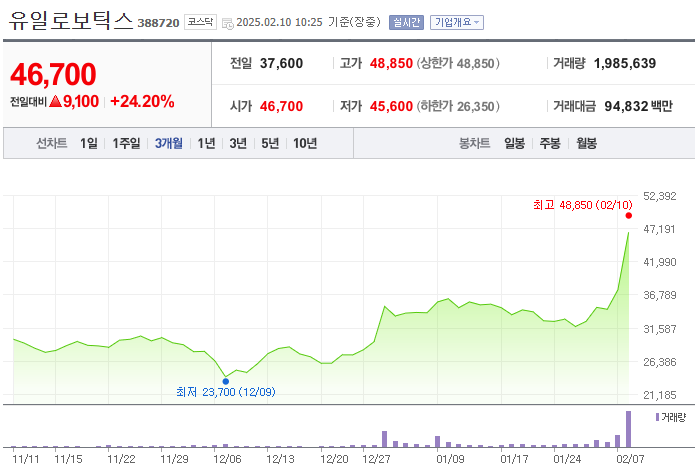695x474 pixels.
Task: Click the blue 최저 point on chart
Action: pyautogui.click(x=226, y=381)
